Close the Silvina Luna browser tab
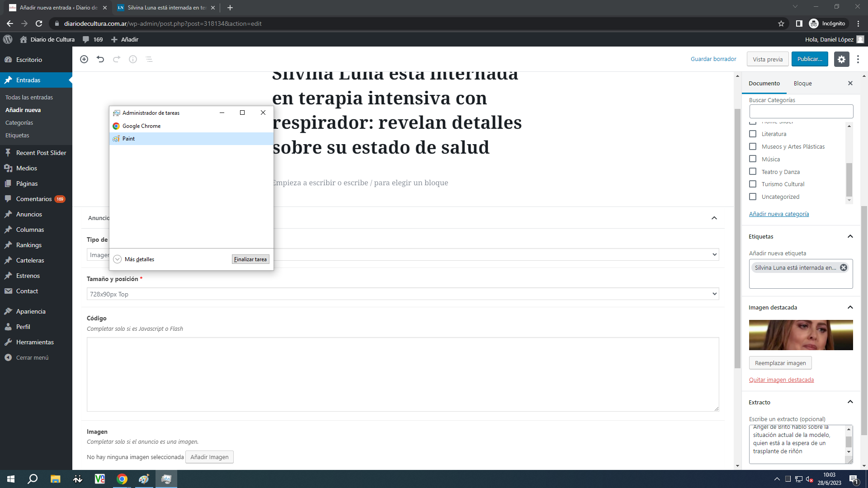This screenshot has width=868, height=488. [213, 8]
